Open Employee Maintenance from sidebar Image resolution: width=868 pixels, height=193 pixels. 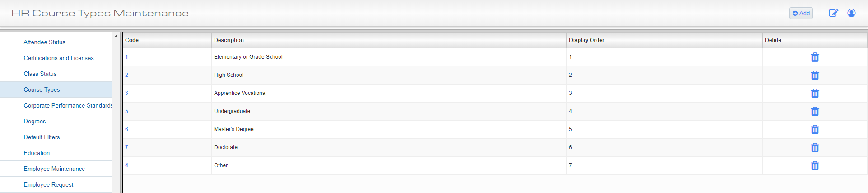click(54, 169)
